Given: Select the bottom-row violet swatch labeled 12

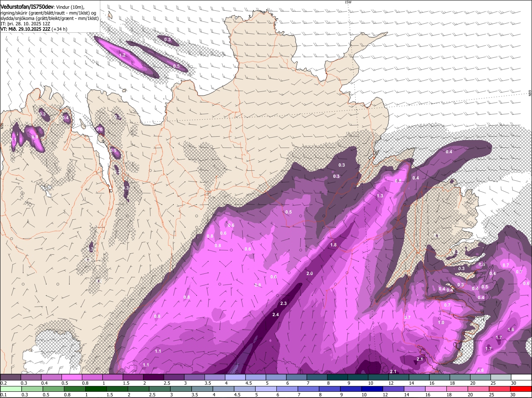Looking at the screenshot, I should click(393, 389).
